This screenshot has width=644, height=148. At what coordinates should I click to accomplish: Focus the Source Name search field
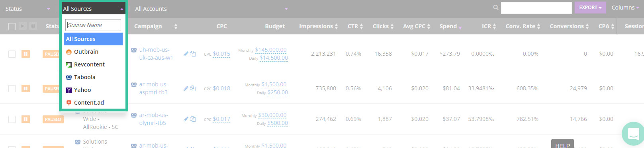coord(93,25)
